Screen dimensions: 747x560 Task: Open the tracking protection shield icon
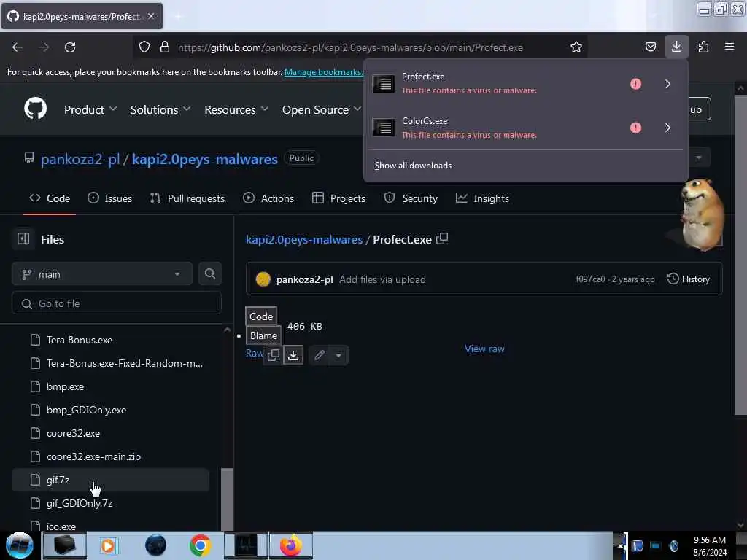144,47
